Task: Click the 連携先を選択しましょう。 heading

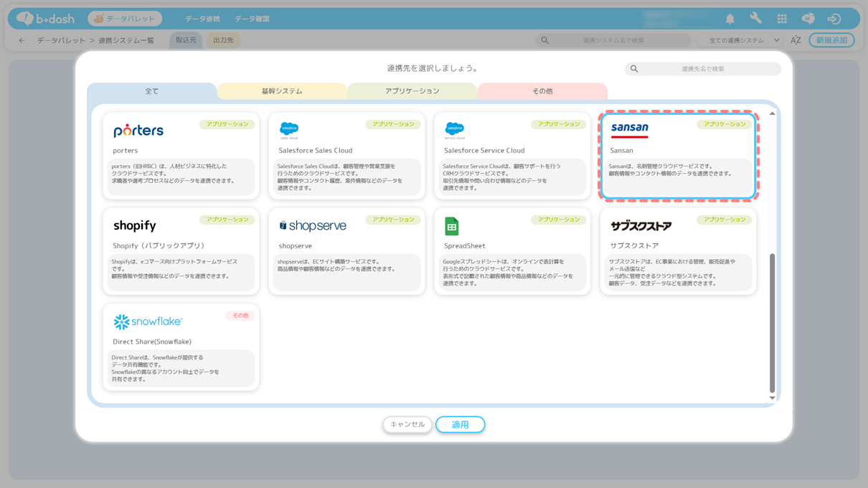Action: point(433,69)
